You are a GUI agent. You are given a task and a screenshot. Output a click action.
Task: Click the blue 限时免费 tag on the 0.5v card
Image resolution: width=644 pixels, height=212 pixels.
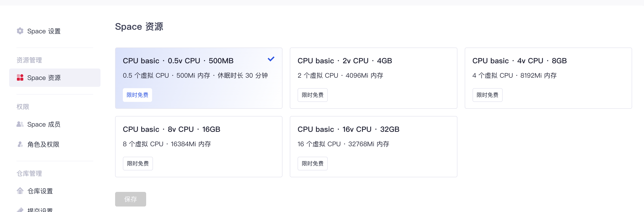[x=137, y=95]
